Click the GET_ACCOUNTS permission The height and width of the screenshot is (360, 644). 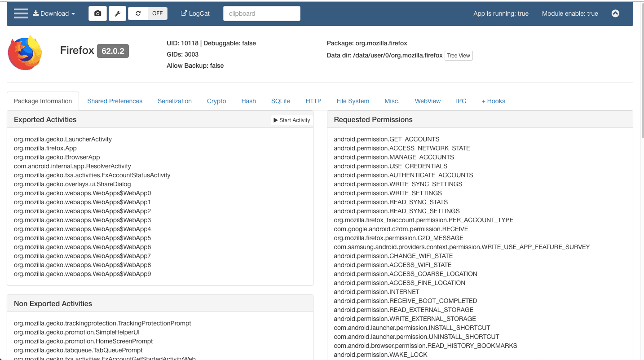[x=387, y=139]
